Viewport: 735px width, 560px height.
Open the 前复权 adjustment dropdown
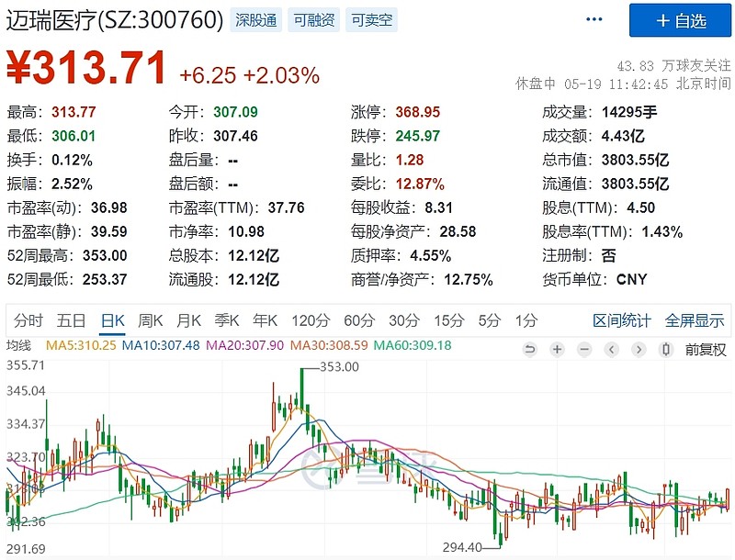point(706,349)
